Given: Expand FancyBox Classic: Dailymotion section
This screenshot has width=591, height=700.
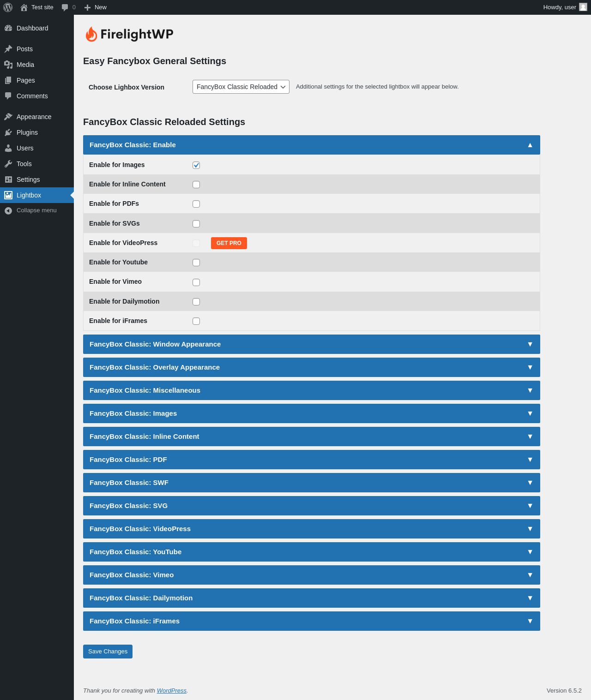Looking at the screenshot, I should 312,598.
